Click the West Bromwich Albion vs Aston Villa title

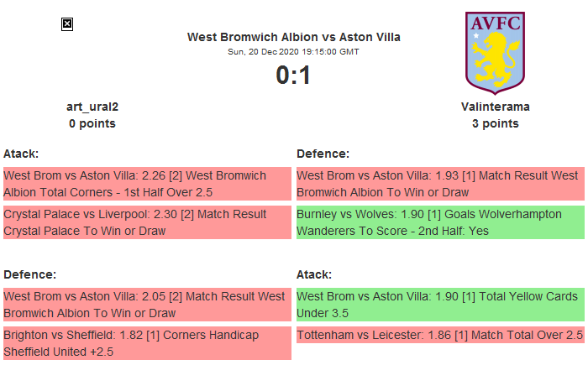(293, 37)
